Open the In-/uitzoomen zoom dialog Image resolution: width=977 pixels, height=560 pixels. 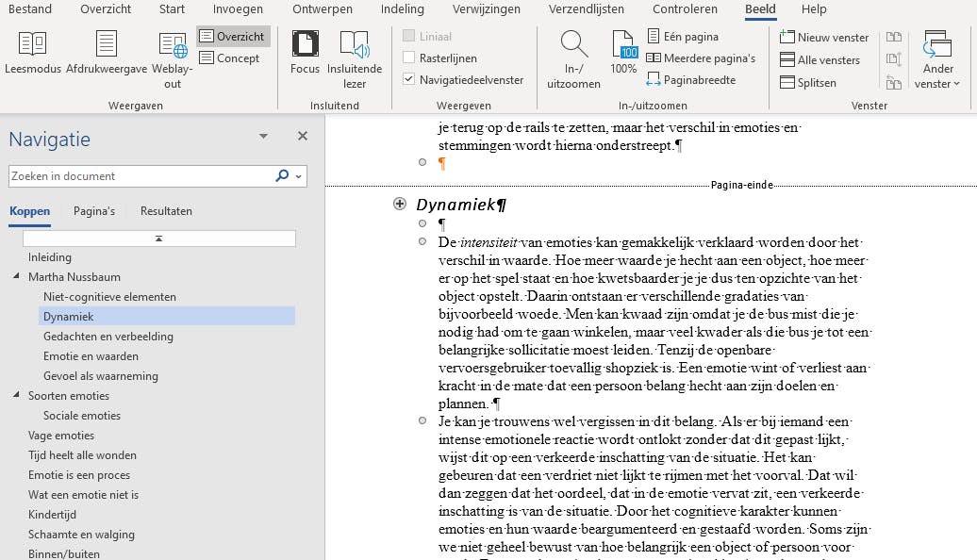coord(574,58)
